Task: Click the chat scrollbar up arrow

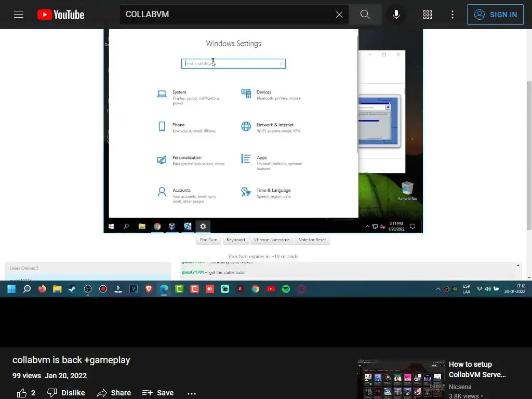Action: pos(518,265)
